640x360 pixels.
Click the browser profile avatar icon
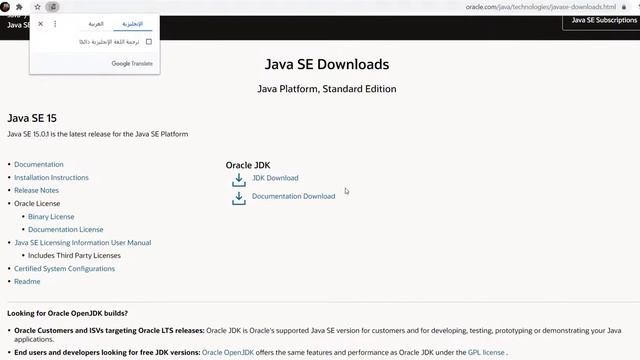pyautogui.click(x=5, y=7)
